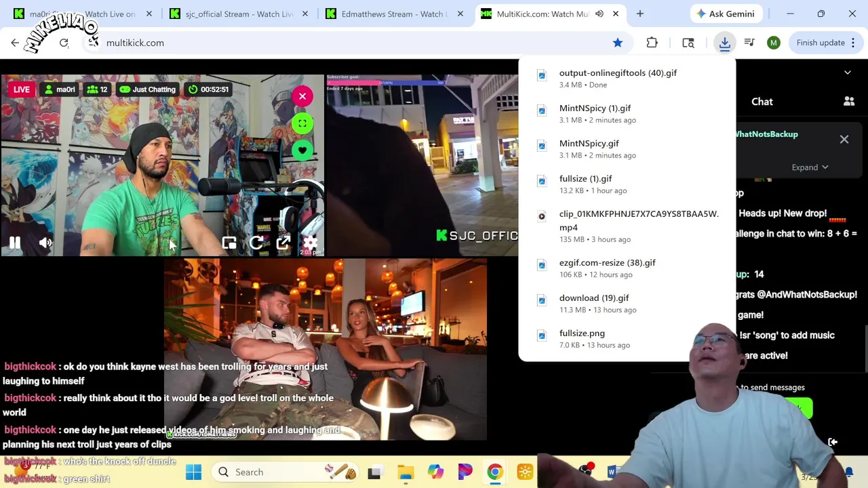Open fullsize.png download
This screenshot has width=868, height=488.
click(x=627, y=339)
